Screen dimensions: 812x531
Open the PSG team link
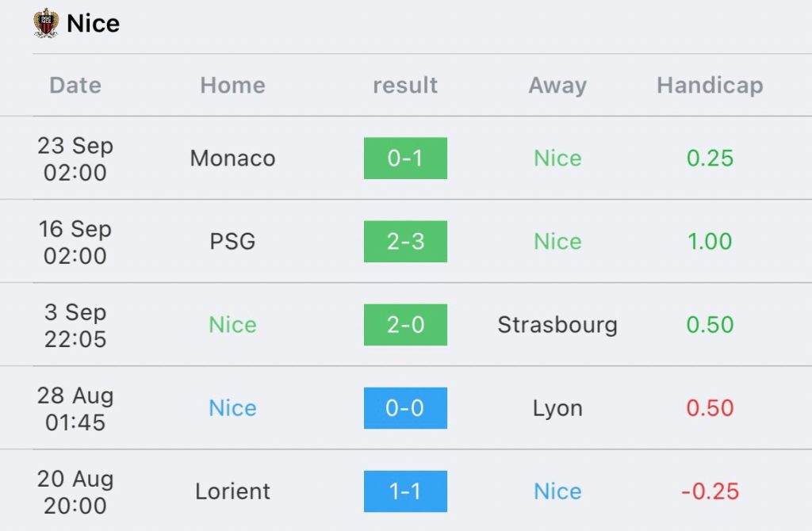click(x=232, y=242)
